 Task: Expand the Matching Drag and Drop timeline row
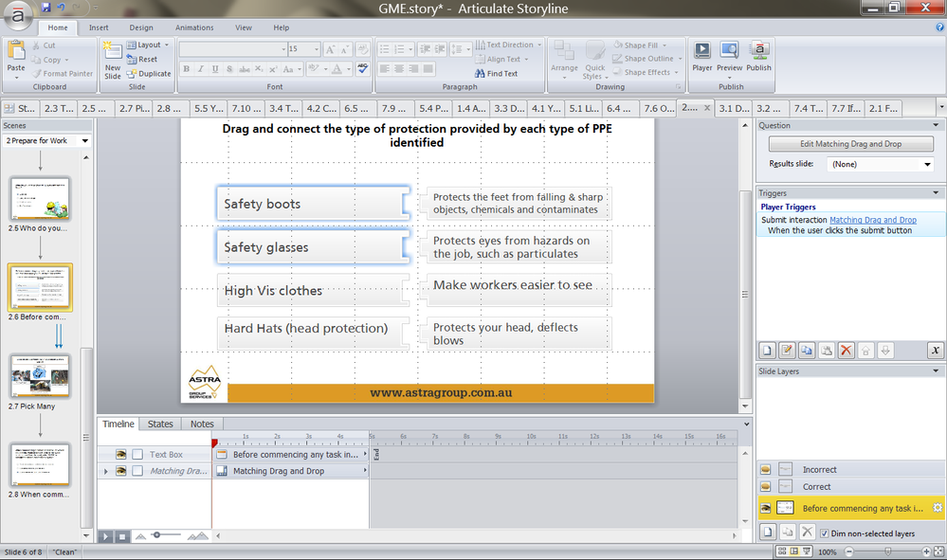point(105,471)
